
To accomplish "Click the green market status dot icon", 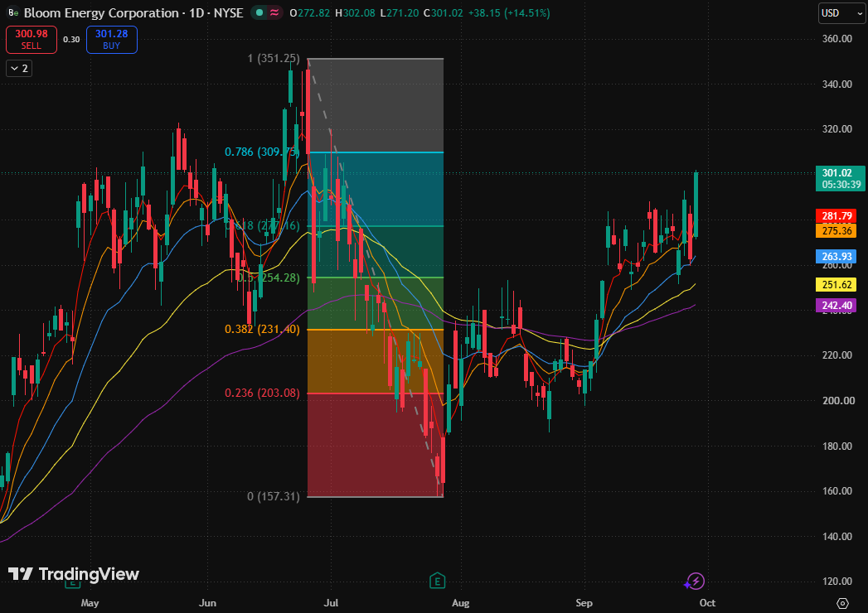I will click(x=259, y=12).
